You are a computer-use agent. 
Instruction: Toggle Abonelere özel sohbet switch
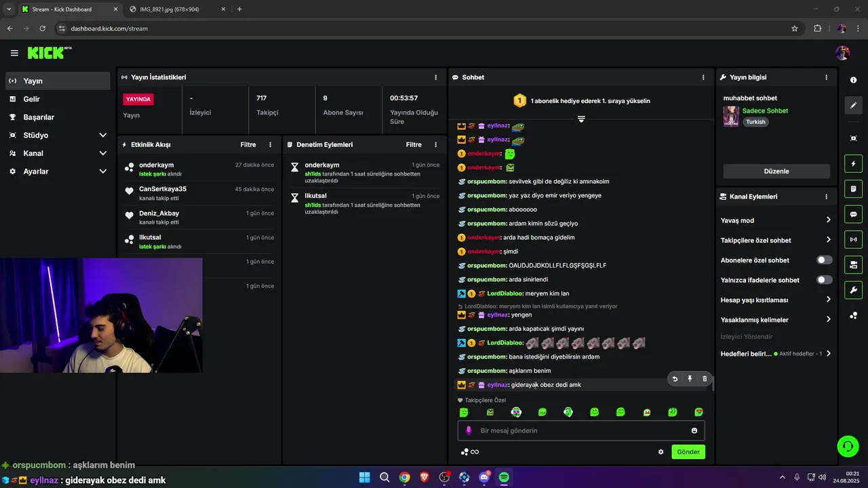824,260
